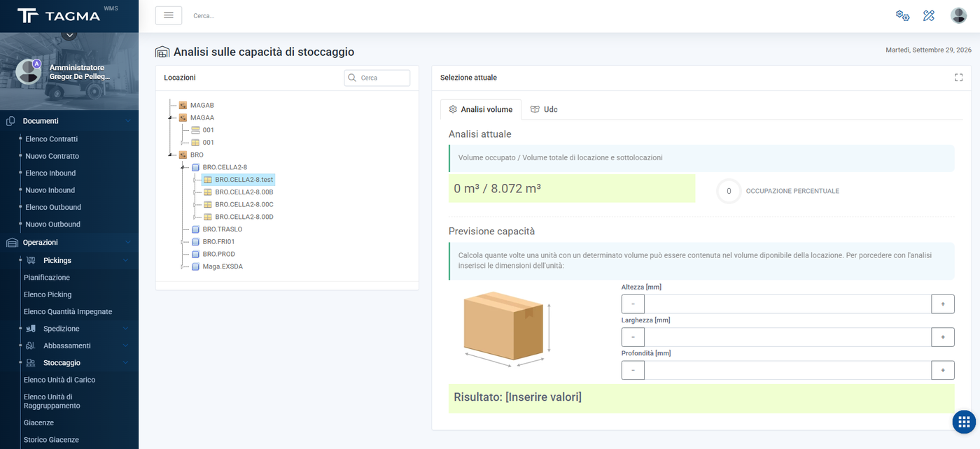
Task: Expand the Abbassamenti submenu chevron
Action: coord(125,345)
